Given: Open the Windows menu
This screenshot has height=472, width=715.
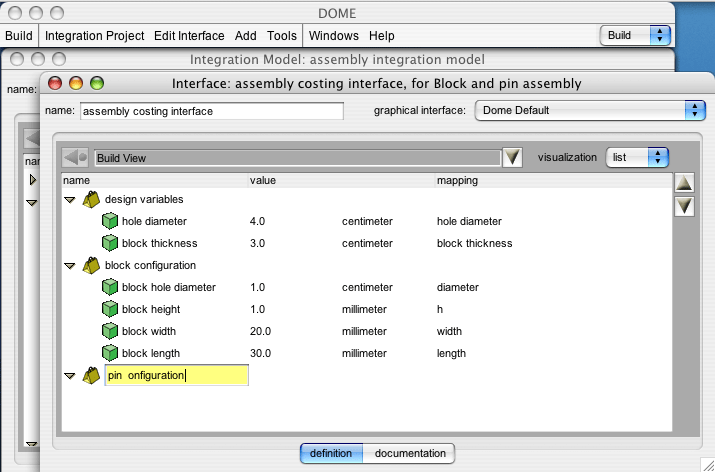Looking at the screenshot, I should point(334,36).
